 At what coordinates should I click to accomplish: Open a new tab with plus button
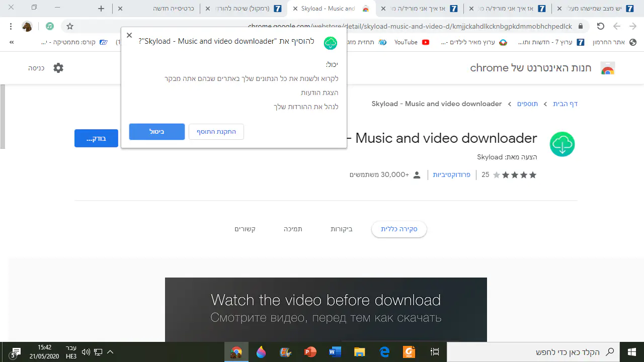pos(101,9)
